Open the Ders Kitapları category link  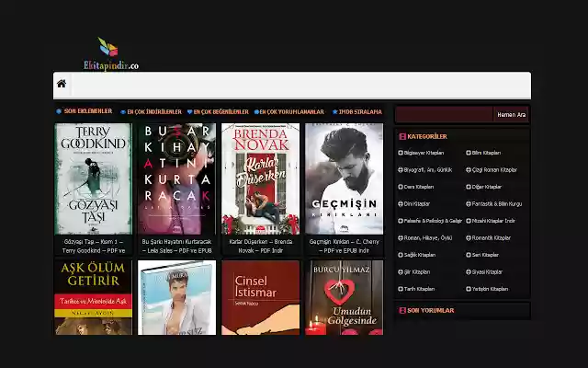[419, 187]
